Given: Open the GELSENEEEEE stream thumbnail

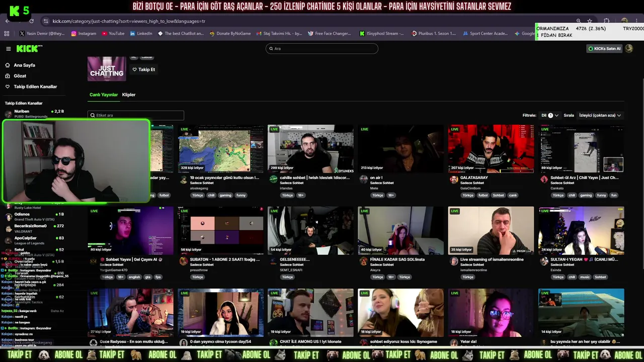Looking at the screenshot, I should (x=310, y=231).
